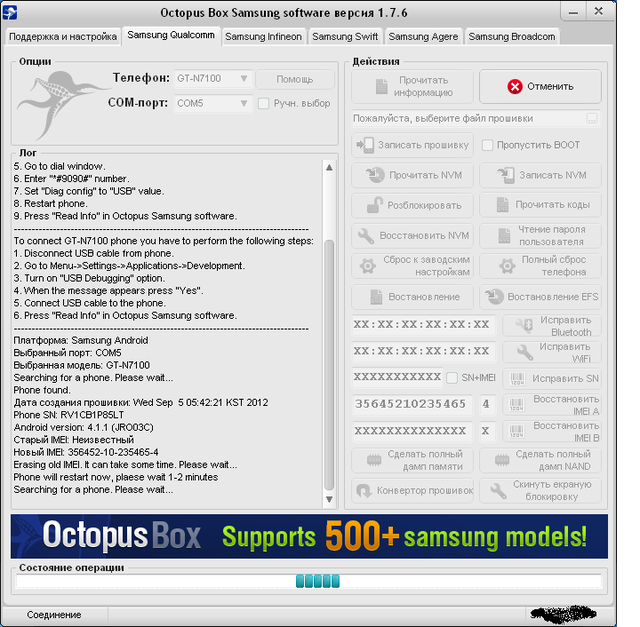Screen dimensions: 640x627
Task: Click the OctopusBox banner advertisement
Action: pos(309,536)
